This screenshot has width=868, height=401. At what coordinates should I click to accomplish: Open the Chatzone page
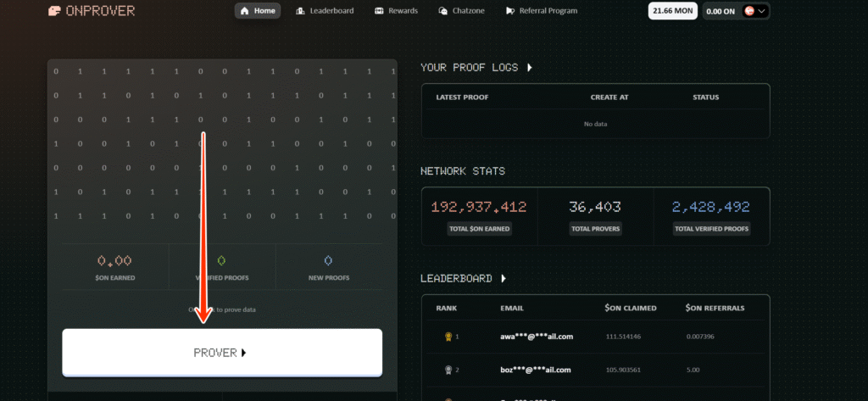(x=464, y=10)
